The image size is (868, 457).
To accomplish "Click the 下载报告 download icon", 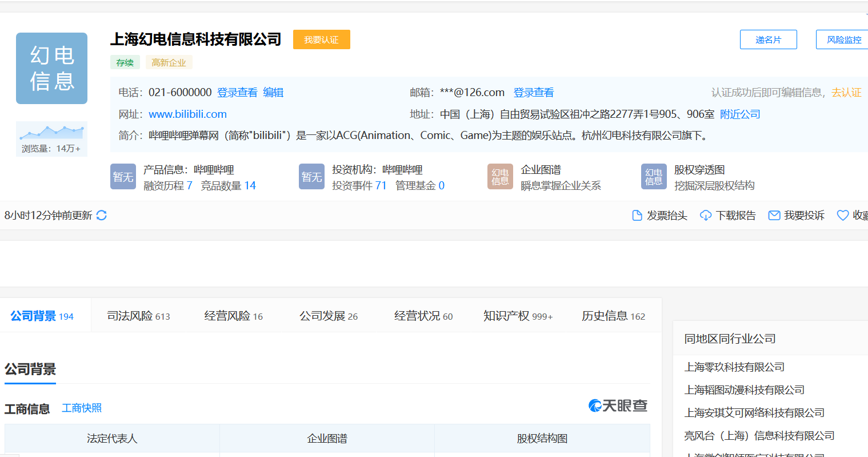I will (x=706, y=216).
